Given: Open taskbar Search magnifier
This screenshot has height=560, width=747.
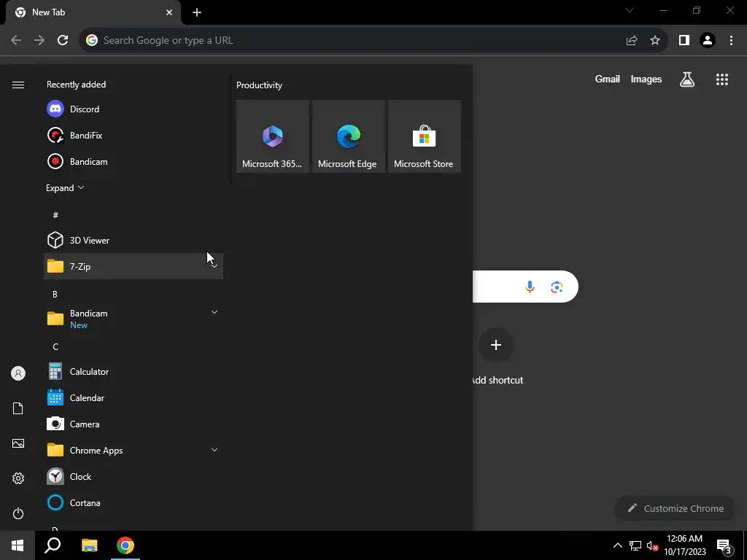Looking at the screenshot, I should pos(53,545).
